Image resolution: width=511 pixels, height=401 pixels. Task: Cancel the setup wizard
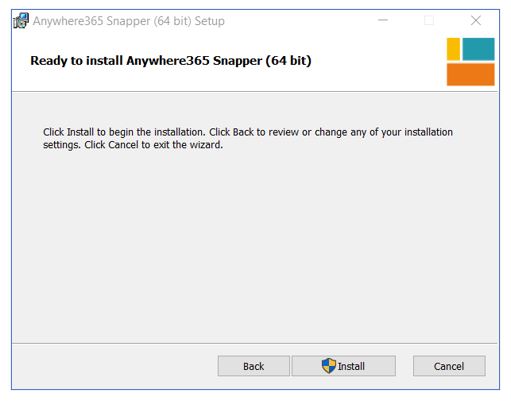449,366
